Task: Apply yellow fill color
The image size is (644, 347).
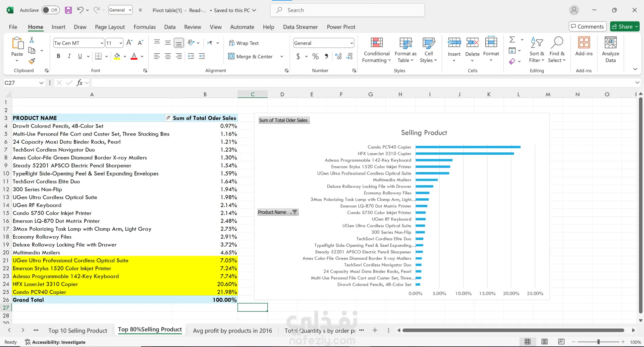Action: 117,56
